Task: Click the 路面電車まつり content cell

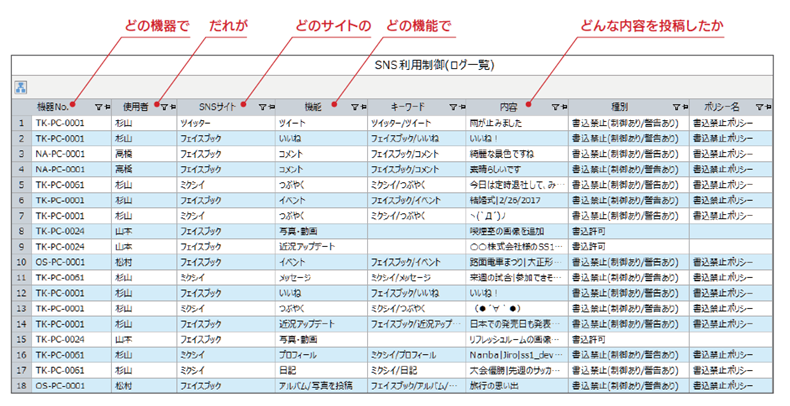Action: click(x=515, y=262)
